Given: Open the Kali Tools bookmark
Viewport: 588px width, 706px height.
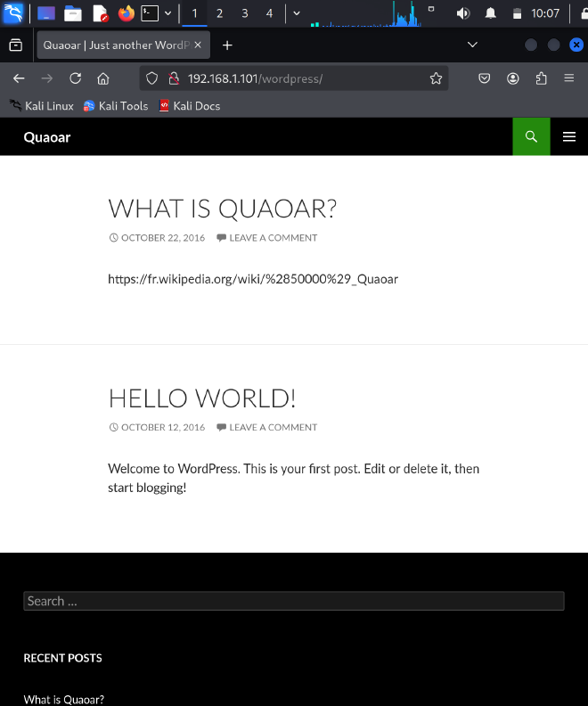Looking at the screenshot, I should (116, 106).
